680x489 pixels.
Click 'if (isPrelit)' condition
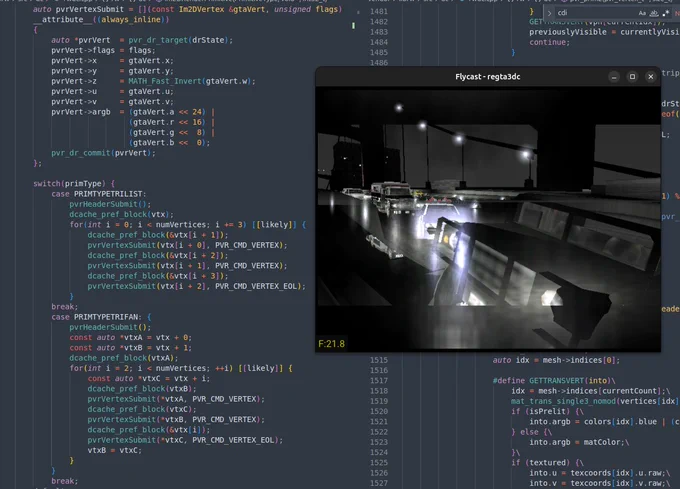click(x=540, y=411)
